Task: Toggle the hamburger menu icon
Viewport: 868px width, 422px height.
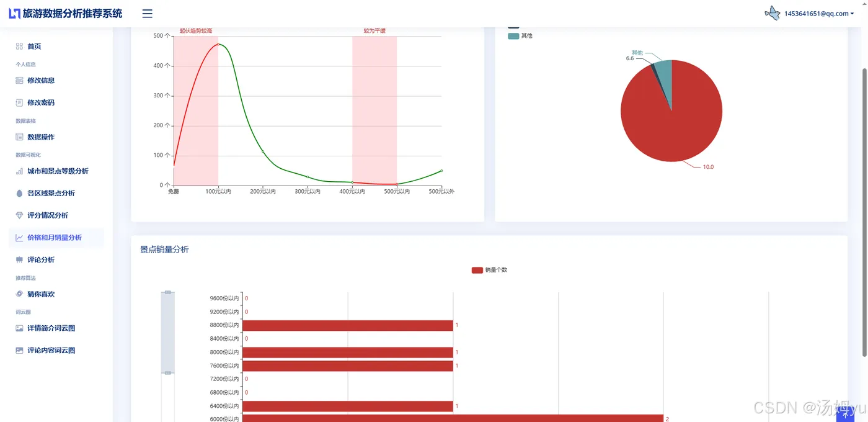Action: pos(147,14)
